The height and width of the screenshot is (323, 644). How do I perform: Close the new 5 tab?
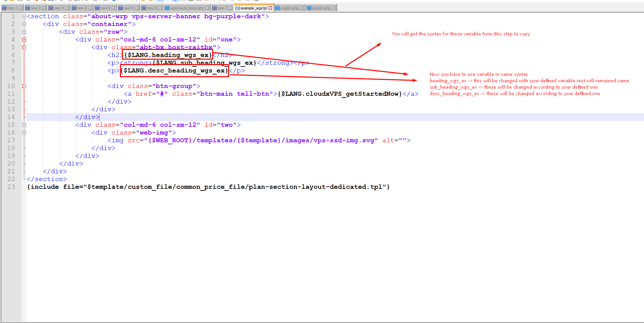tap(160, 8)
